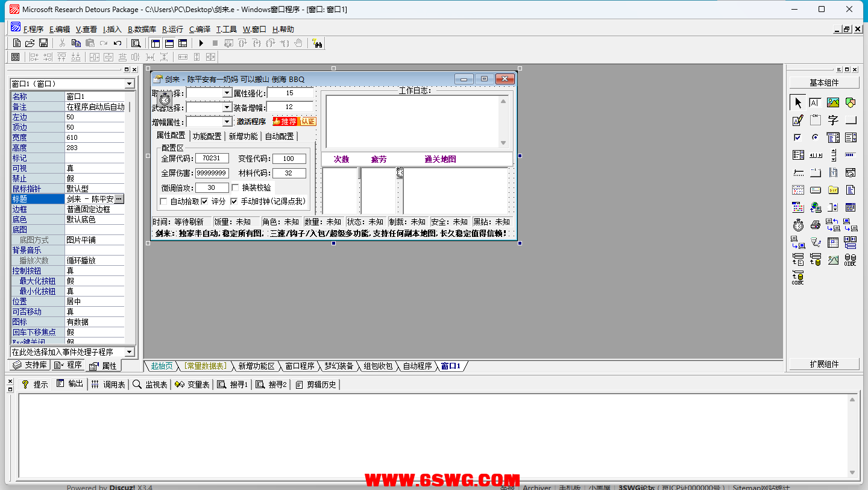The image size is (868, 490).
Task: Toggle the 手动时钟 checkbox
Action: tap(234, 201)
